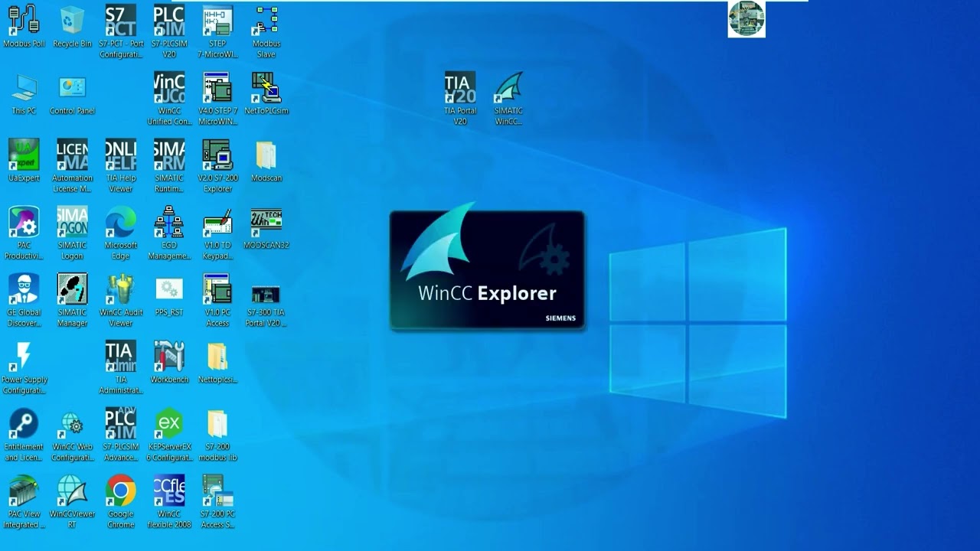Open SIMATIC WinCC desktop shortcut
The width and height of the screenshot is (980, 551).
click(508, 99)
